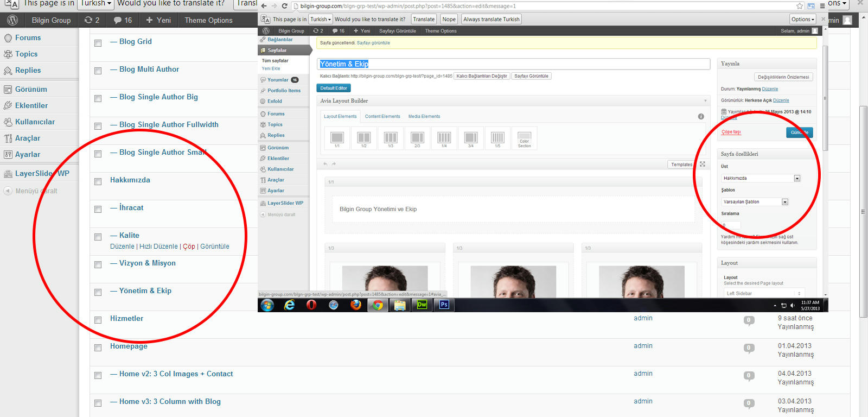Viewport: 868px width, 417px height.
Task: Open the Options dropdown in inner translate bar
Action: pyautogui.click(x=803, y=19)
